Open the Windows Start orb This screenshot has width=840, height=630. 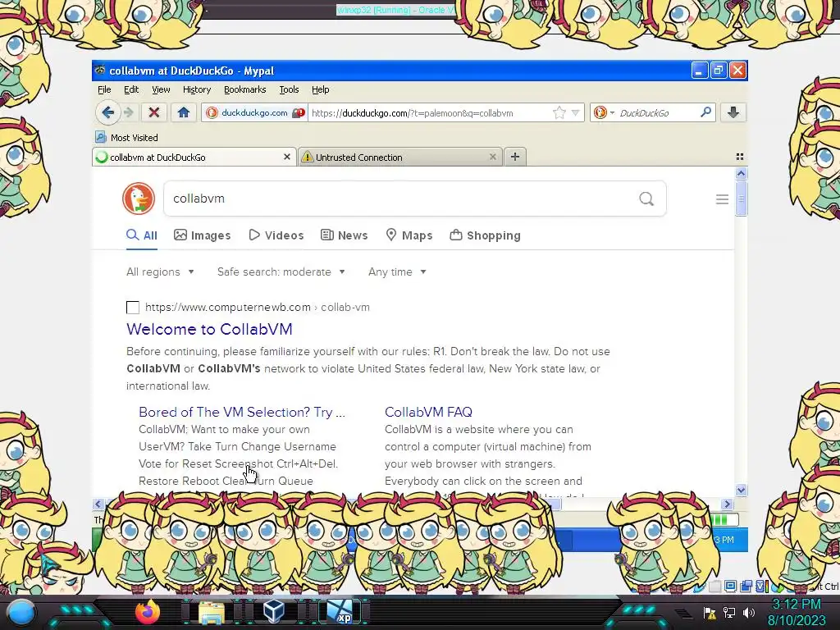pyautogui.click(x=21, y=612)
